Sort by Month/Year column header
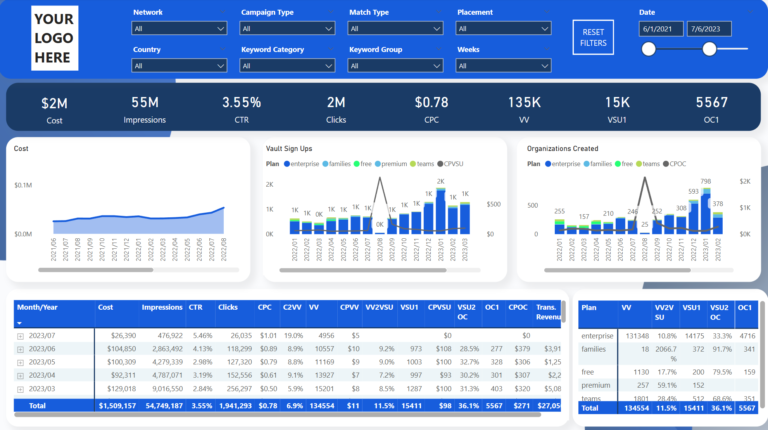The width and height of the screenshot is (768, 430). 37,307
